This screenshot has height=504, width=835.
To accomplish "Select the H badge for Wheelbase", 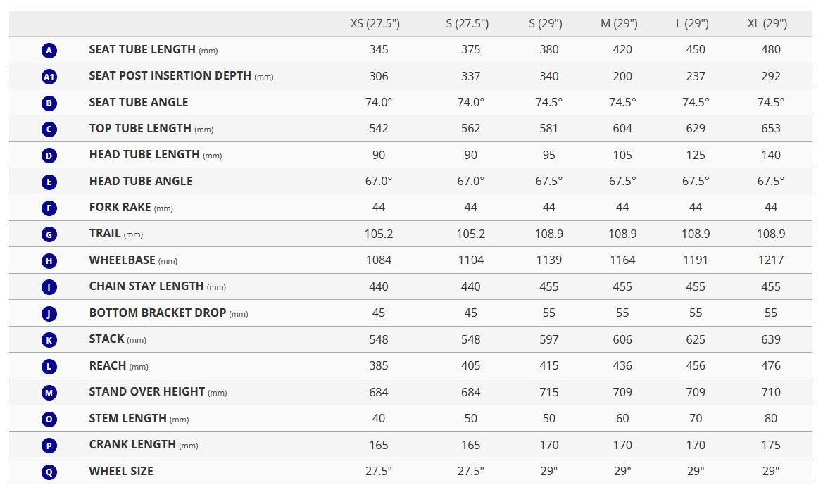I will pos(49,261).
